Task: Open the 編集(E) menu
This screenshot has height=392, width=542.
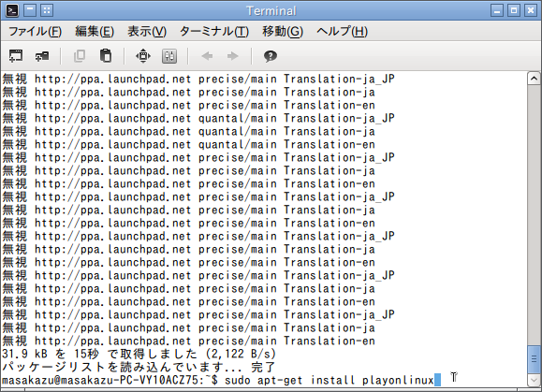Action: tap(95, 32)
